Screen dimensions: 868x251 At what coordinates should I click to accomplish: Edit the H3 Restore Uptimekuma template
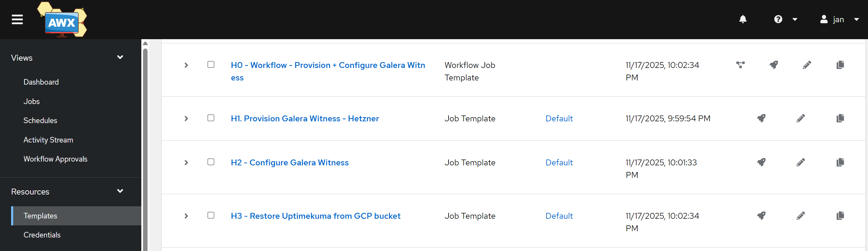pyautogui.click(x=800, y=216)
